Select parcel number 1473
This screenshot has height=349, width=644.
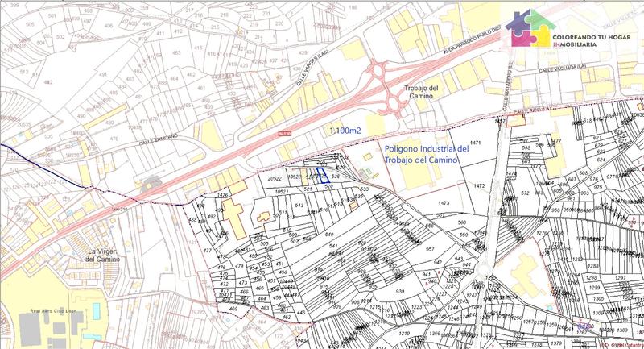click(x=442, y=205)
